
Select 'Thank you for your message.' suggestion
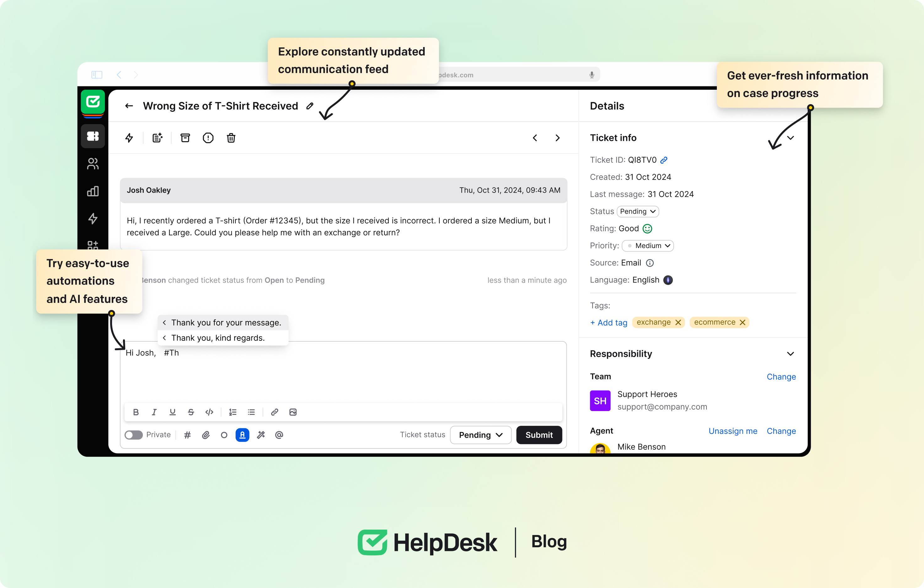tap(226, 323)
